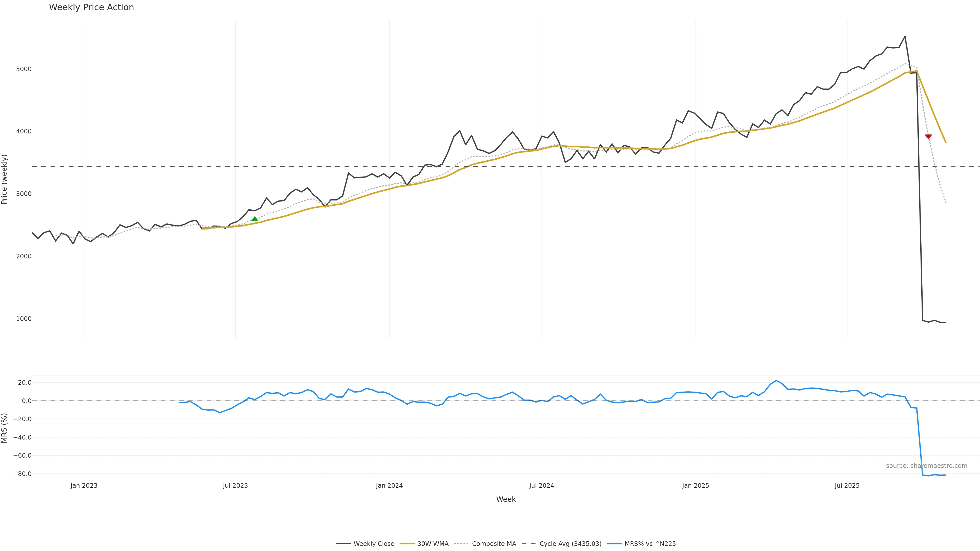
Task: Click the 5000 price axis tick label
Action: (x=23, y=69)
